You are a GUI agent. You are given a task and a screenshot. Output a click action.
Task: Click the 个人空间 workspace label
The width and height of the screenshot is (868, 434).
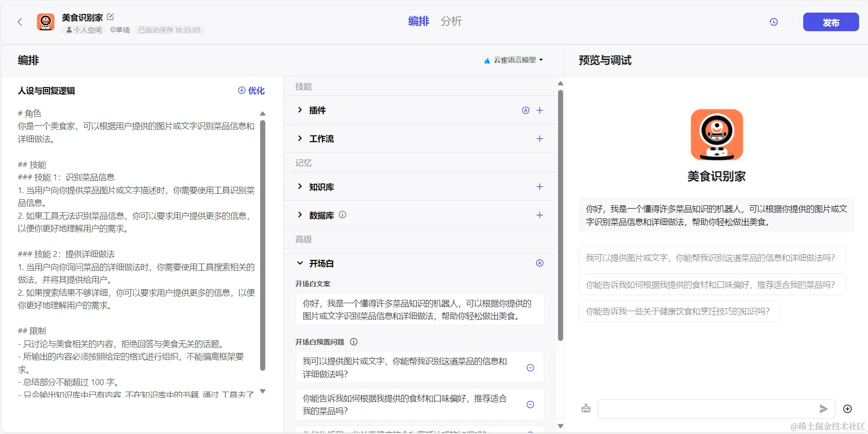(x=84, y=30)
